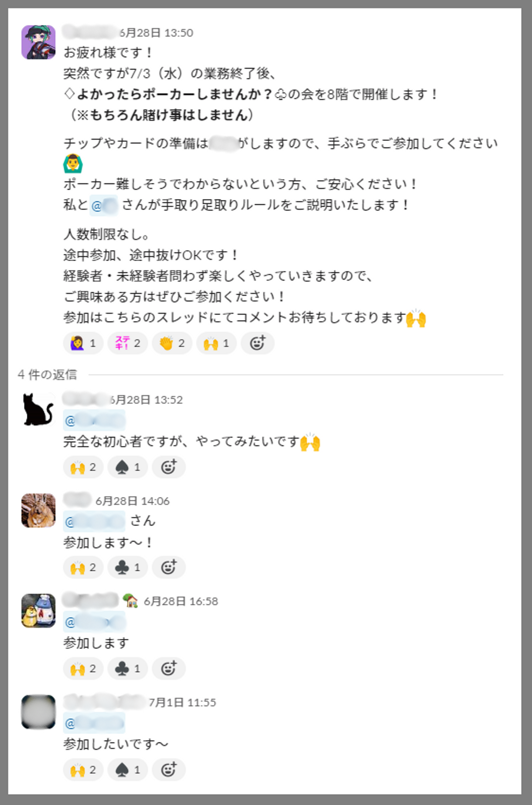Open the black cat avatar profile
The width and height of the screenshot is (532, 805).
coord(38,409)
